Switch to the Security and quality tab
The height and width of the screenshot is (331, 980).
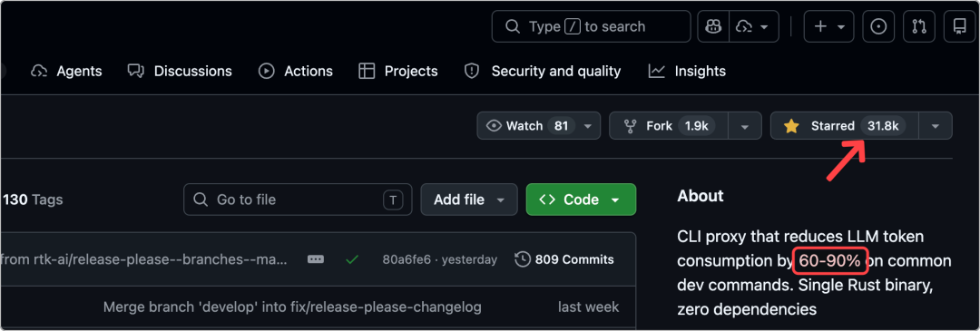pos(543,72)
